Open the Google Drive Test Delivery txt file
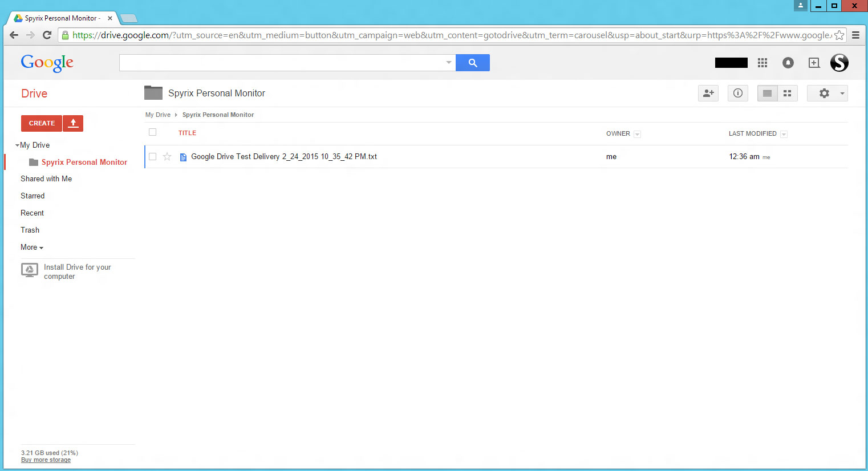868x471 pixels. (284, 157)
